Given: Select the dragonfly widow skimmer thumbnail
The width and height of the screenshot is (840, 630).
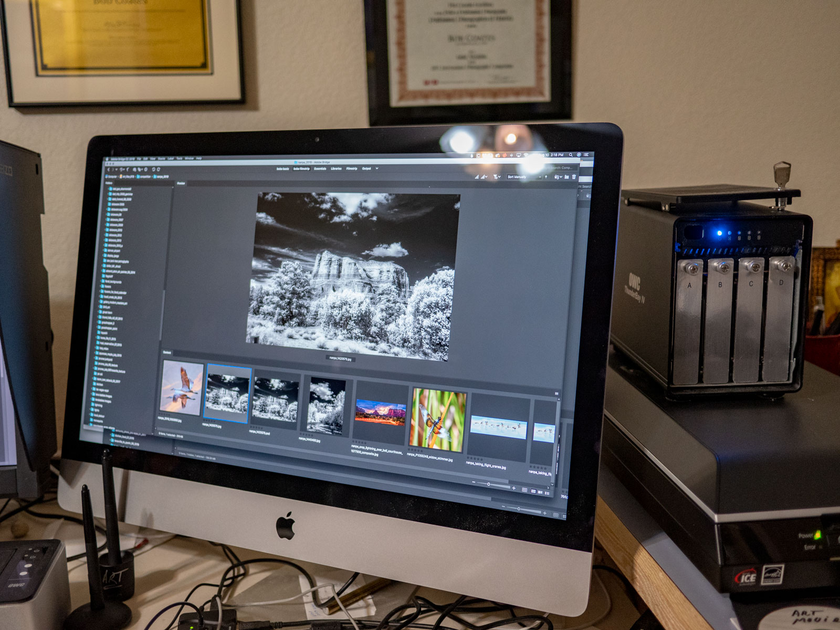Looking at the screenshot, I should point(438,419).
